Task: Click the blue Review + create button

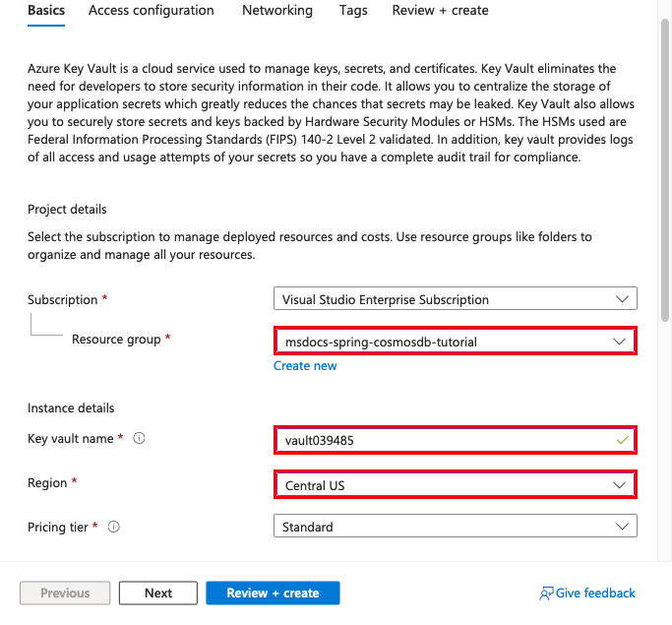Action: point(273,593)
